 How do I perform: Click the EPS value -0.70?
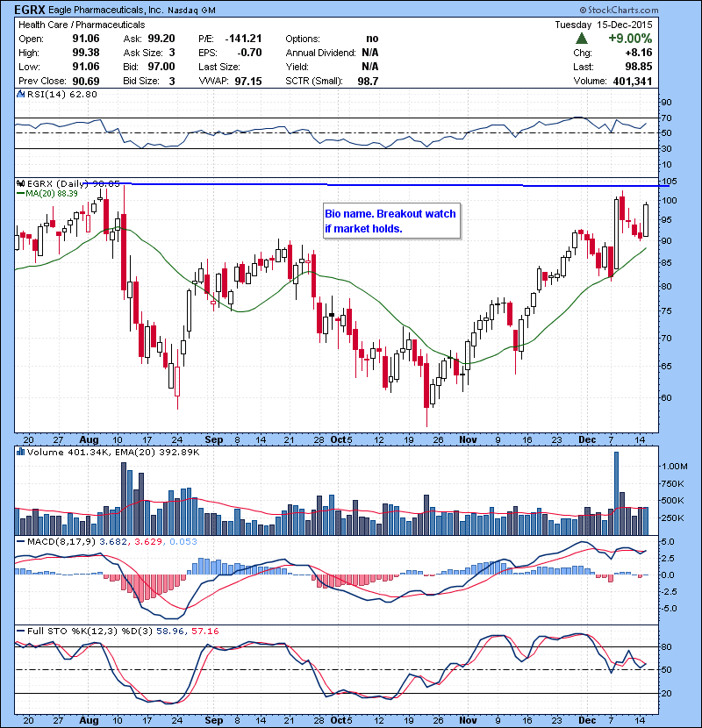tap(249, 53)
